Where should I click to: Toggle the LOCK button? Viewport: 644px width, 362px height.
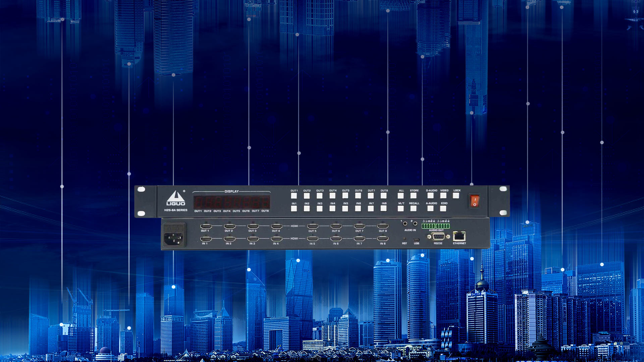click(x=456, y=196)
